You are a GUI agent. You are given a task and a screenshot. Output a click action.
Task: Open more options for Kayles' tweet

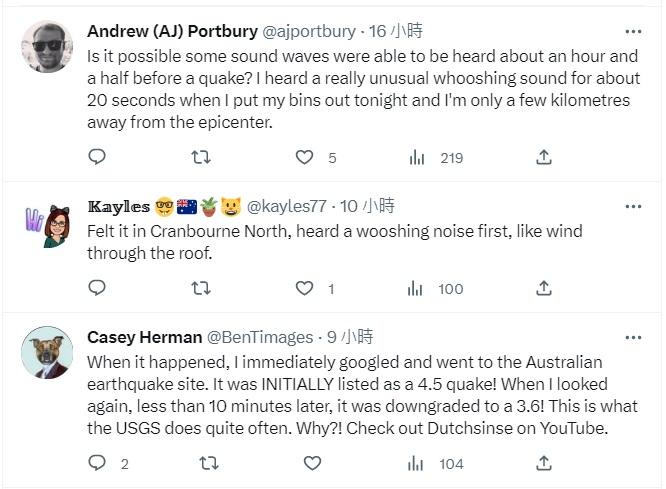(633, 206)
